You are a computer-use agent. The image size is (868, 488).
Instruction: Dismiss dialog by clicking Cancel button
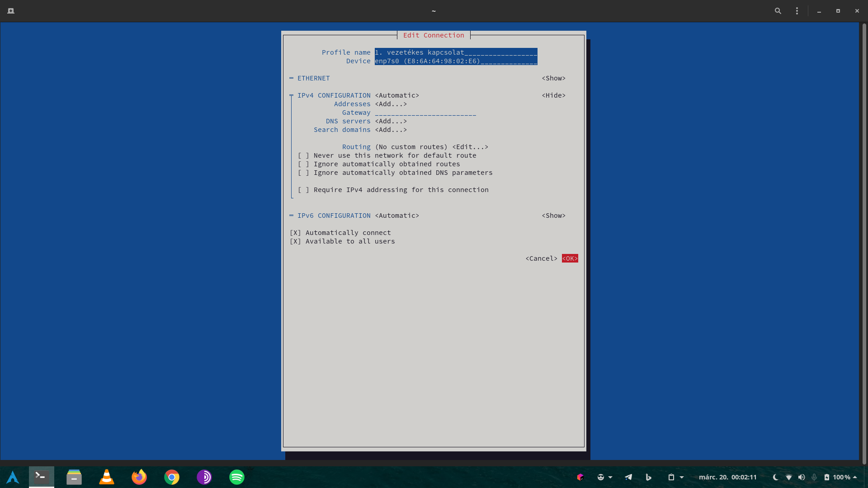pyautogui.click(x=541, y=258)
